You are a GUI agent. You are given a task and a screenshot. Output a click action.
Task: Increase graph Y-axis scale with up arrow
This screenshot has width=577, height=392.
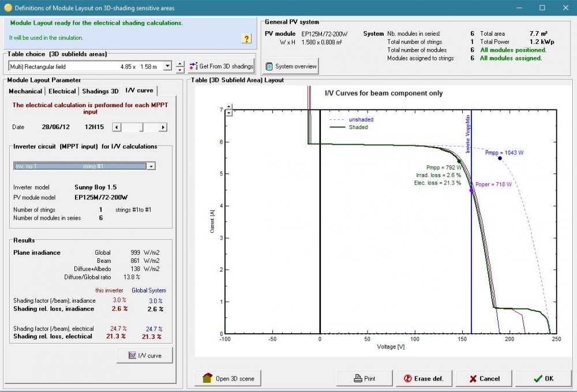click(229, 107)
